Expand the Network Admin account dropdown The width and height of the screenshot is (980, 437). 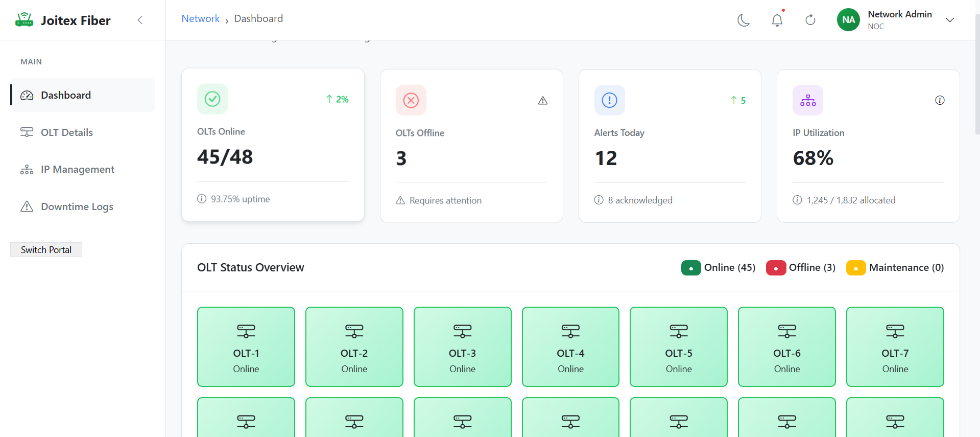pyautogui.click(x=950, y=20)
